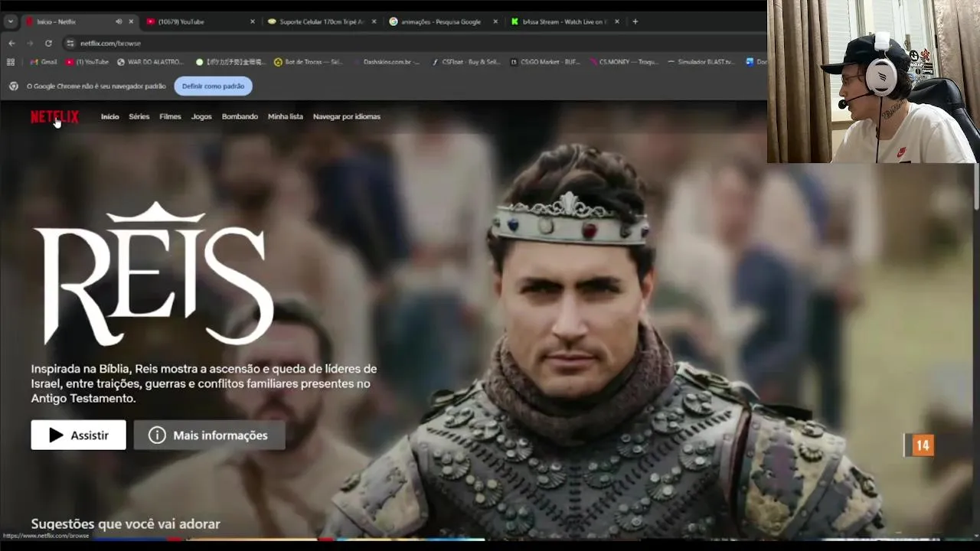Close the Suporte Celular tab
This screenshot has width=980, height=551.
click(x=374, y=21)
